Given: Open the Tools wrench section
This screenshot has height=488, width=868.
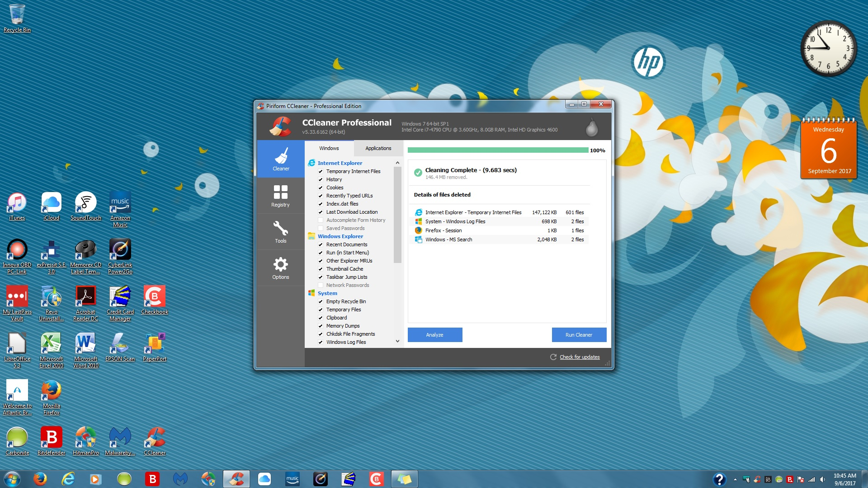Looking at the screenshot, I should [280, 231].
